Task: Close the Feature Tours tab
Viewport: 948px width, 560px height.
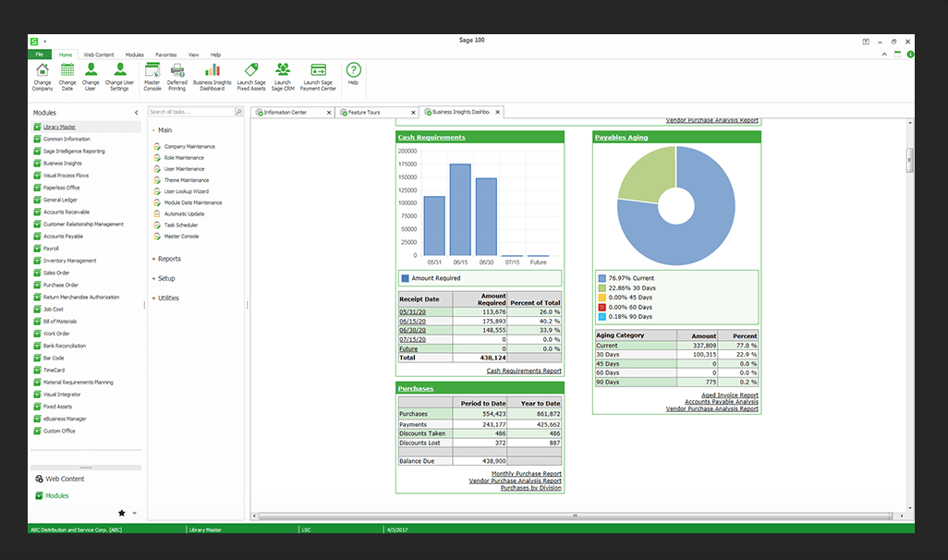Action: tap(414, 113)
